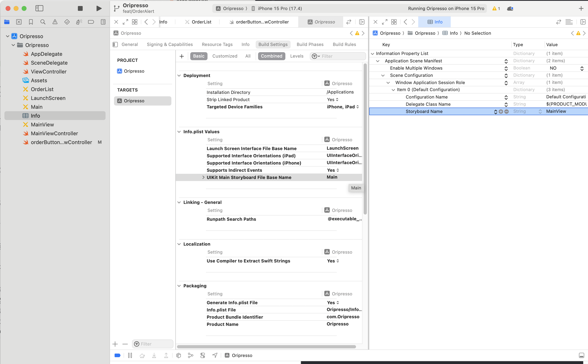
Task: Simulate location from debug bar
Action: click(x=215, y=355)
